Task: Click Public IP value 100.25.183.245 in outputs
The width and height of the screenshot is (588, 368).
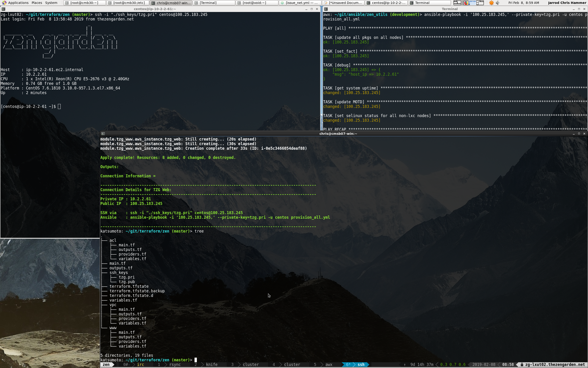Action: (x=146, y=204)
